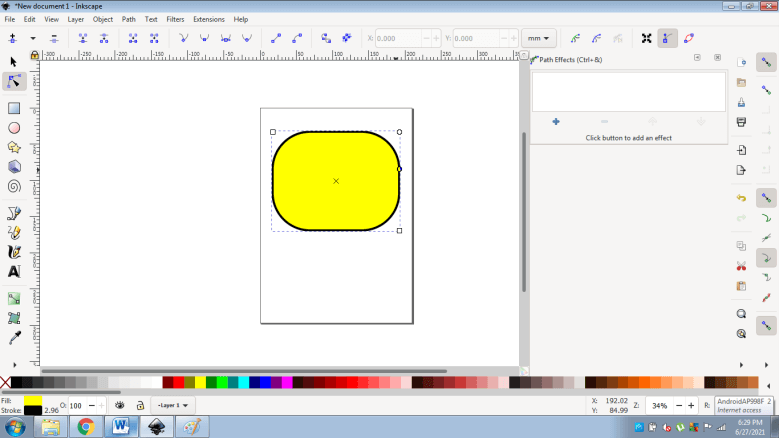Click the zoom percentage field
This screenshot has width=779, height=438.
659,406
